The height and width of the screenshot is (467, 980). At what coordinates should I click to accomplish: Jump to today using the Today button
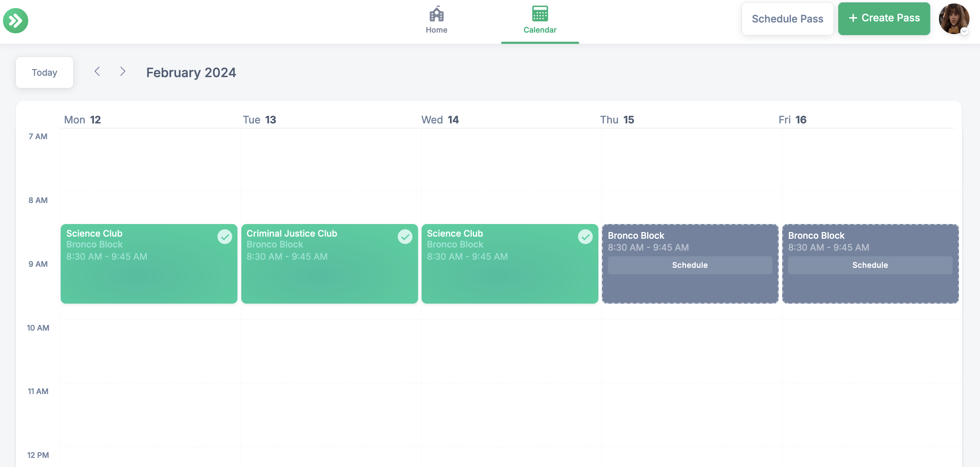[45, 72]
